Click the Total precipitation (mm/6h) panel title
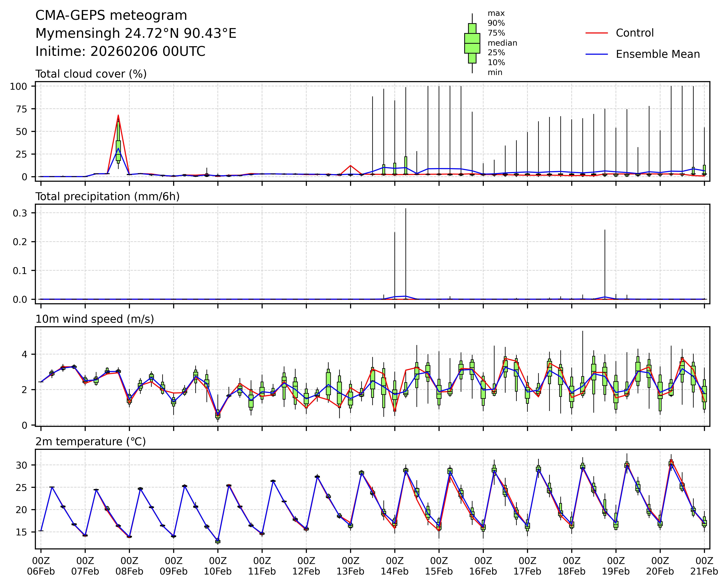The height and width of the screenshot is (586, 728). coord(107,196)
